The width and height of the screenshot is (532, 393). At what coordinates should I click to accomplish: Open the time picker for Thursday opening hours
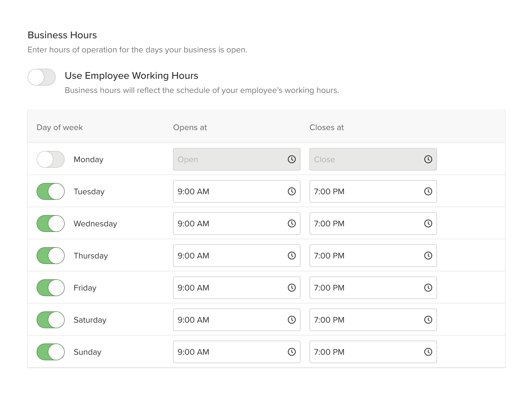(292, 256)
